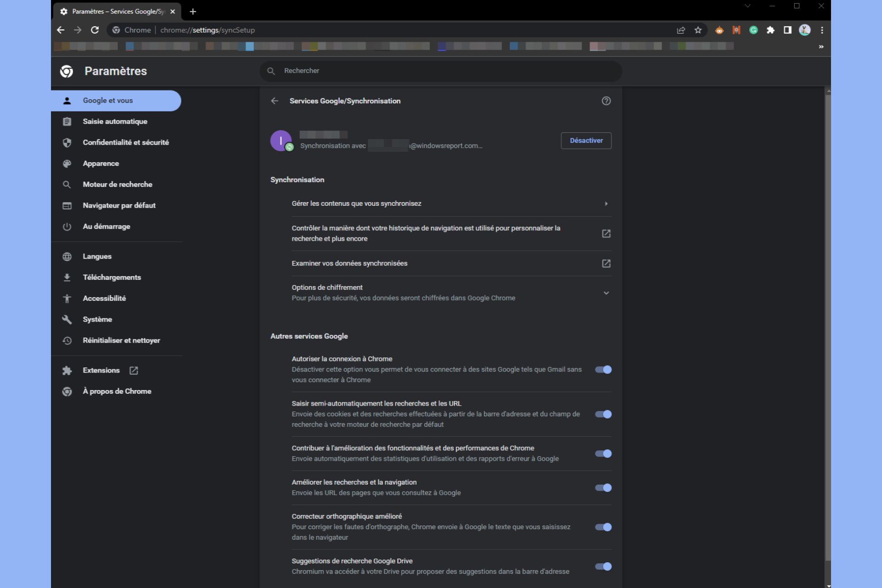882x588 pixels.
Task: Open external link for navigation history control
Action: pos(606,233)
